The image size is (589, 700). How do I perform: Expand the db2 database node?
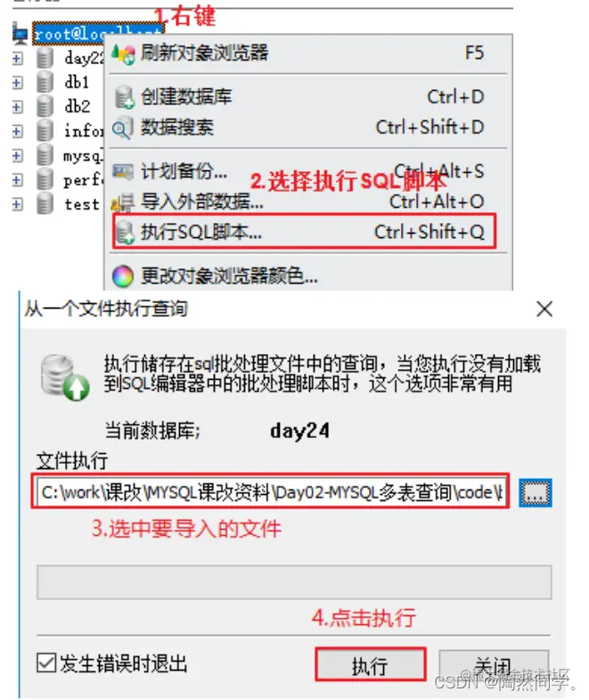point(17,107)
